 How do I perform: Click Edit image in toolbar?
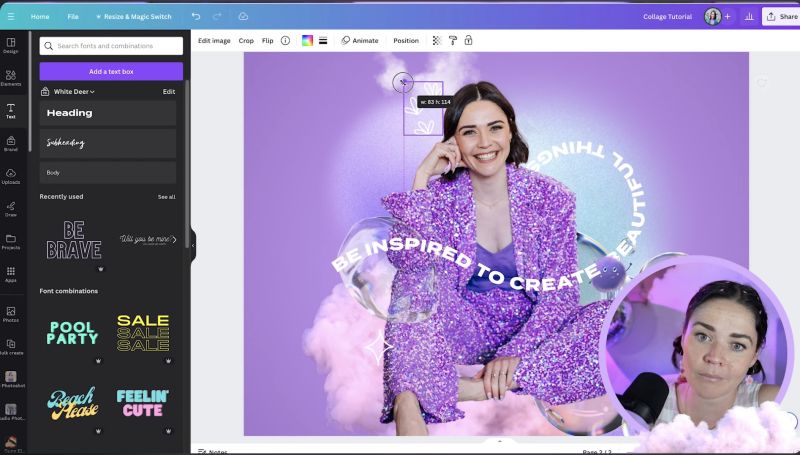click(x=214, y=40)
